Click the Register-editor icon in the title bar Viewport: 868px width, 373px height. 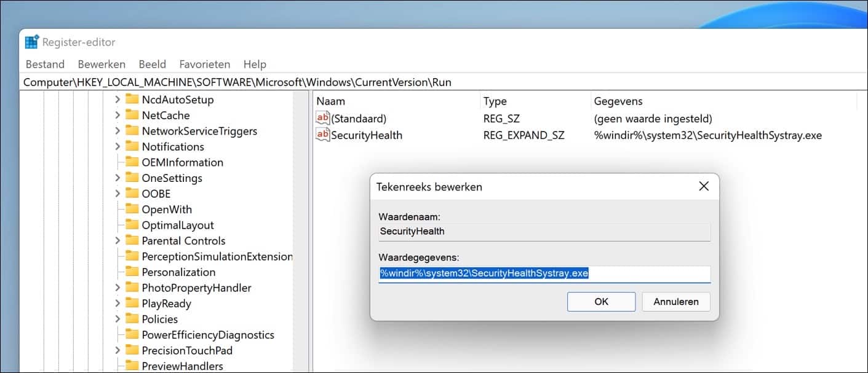coord(32,41)
